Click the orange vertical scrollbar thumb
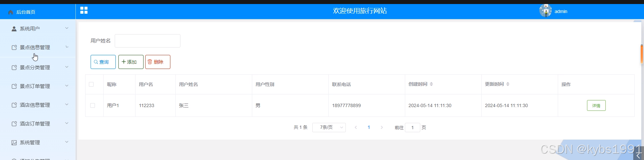This screenshot has height=160, width=644. click(x=642, y=54)
